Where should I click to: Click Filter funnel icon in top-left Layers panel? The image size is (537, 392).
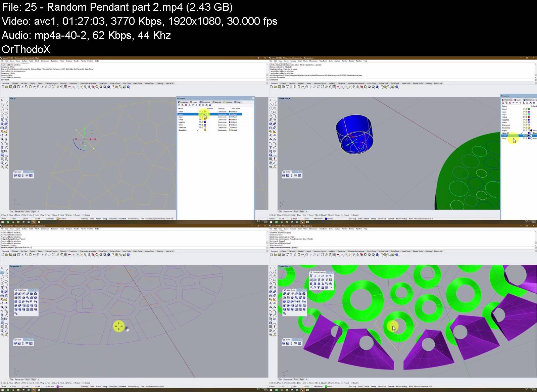click(200, 105)
